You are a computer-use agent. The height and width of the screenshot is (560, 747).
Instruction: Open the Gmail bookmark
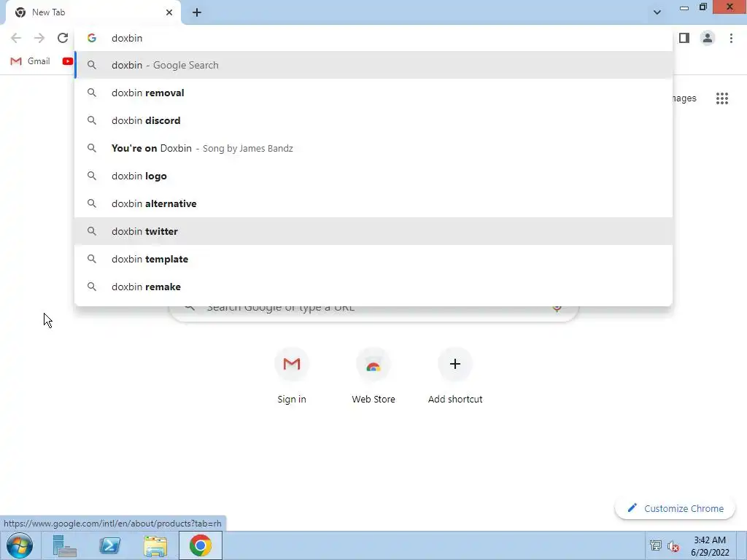point(30,61)
